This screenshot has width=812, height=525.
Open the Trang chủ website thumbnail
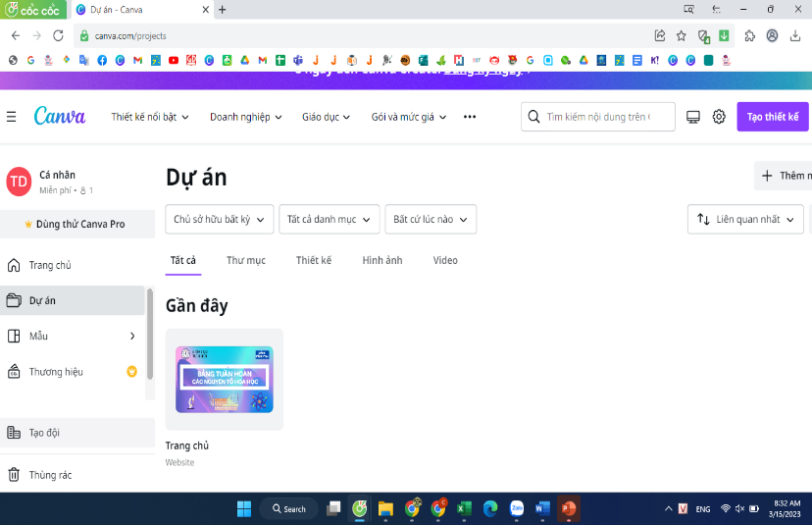pyautogui.click(x=224, y=380)
